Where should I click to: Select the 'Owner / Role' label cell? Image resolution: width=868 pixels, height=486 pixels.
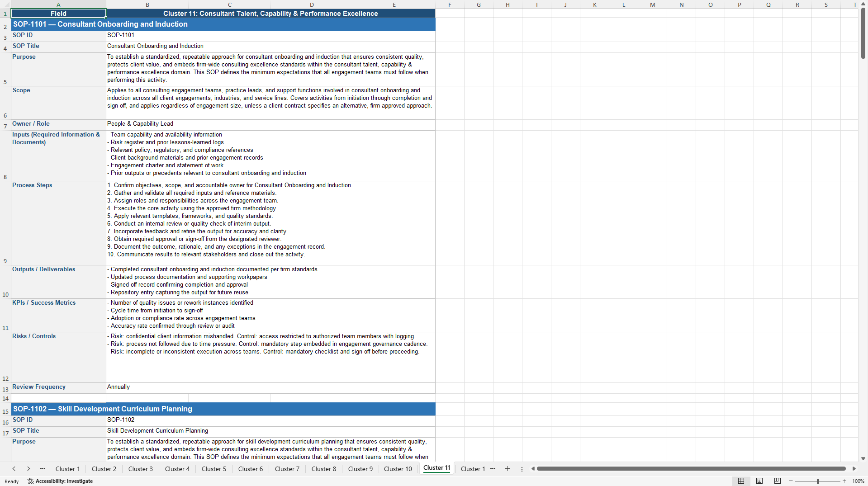tap(58, 125)
